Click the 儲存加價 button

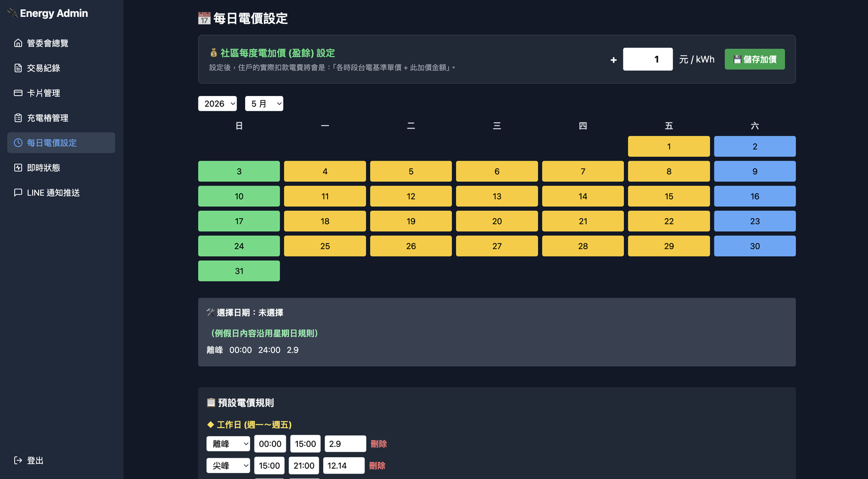click(755, 59)
